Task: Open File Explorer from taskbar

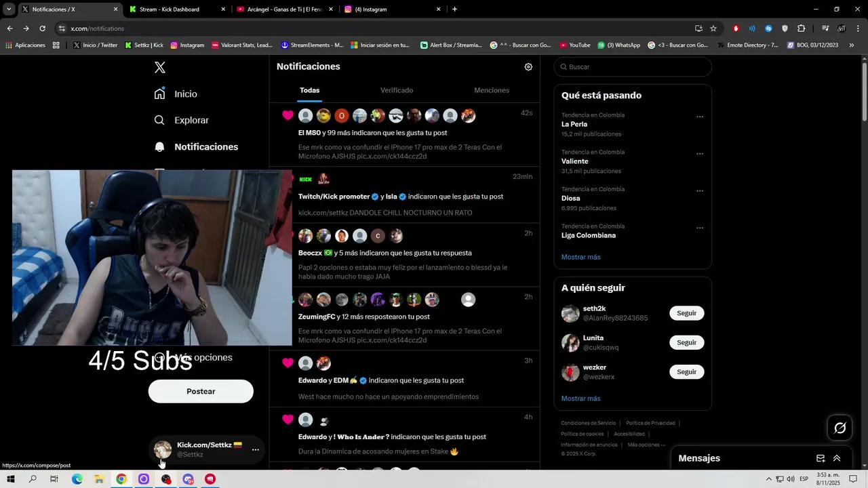Action: tap(99, 479)
